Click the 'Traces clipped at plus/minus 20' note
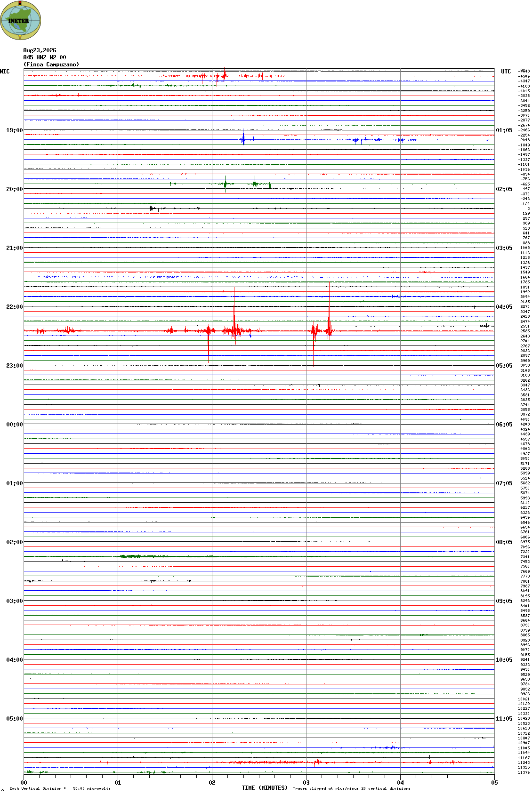The image size is (532, 795). pos(351,788)
